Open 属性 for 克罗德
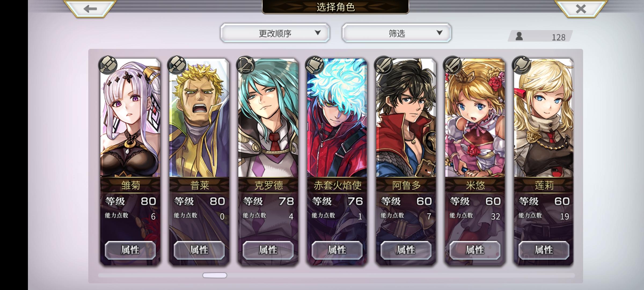 [268, 250]
